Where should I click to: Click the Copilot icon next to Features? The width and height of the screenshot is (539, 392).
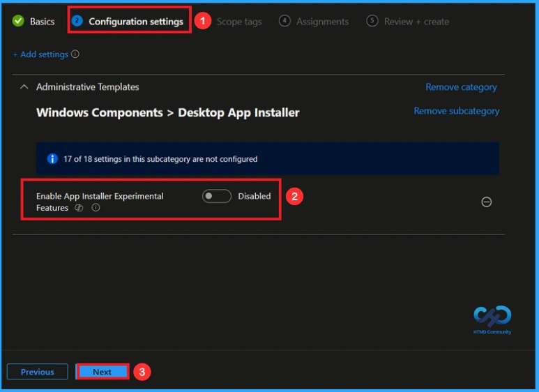click(79, 208)
